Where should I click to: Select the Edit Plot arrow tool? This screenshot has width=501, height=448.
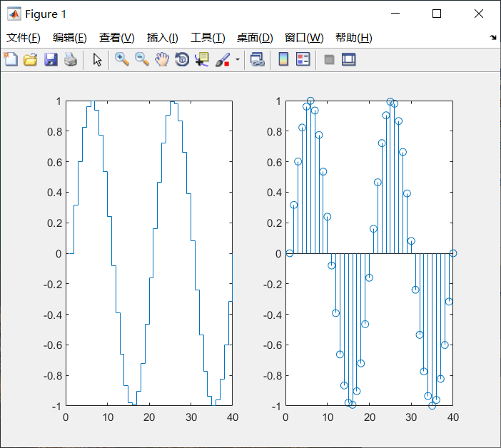click(x=97, y=60)
